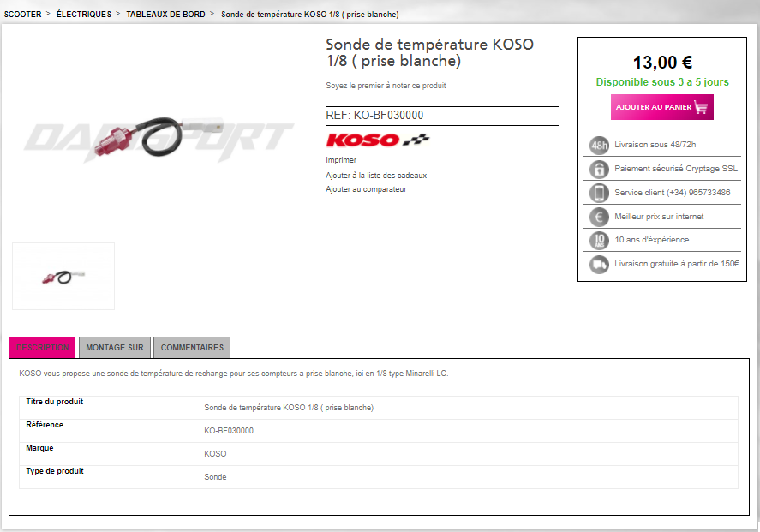Click the 48h delivery icon
Screen dimensions: 760x532
599,145
